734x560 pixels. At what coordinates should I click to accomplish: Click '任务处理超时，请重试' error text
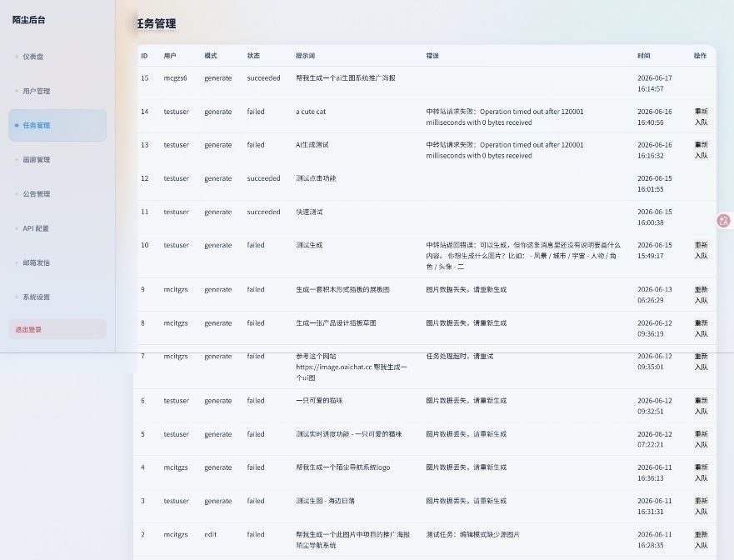pos(460,357)
